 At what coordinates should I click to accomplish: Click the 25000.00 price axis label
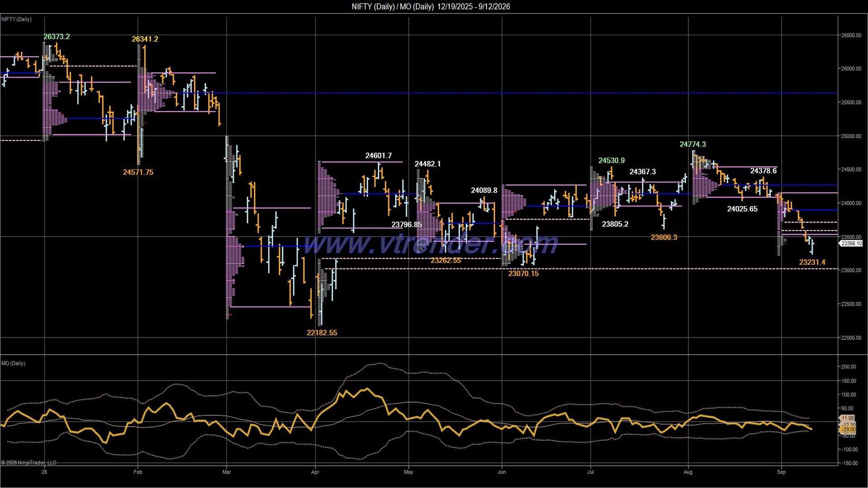(851, 136)
